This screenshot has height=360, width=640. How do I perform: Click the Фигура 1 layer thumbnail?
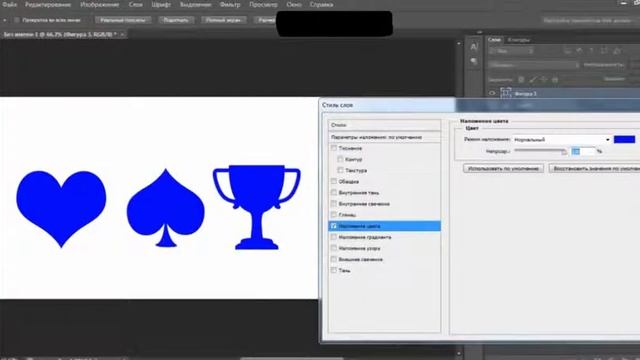pos(506,93)
